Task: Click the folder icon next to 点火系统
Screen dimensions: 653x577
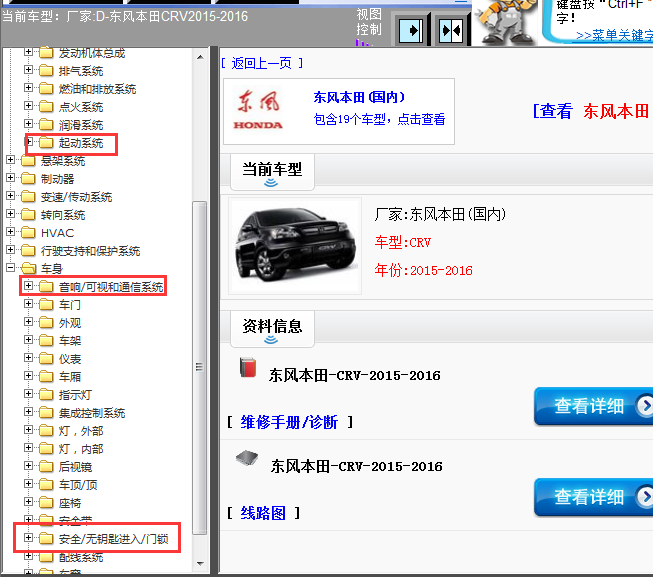Action: point(46,107)
